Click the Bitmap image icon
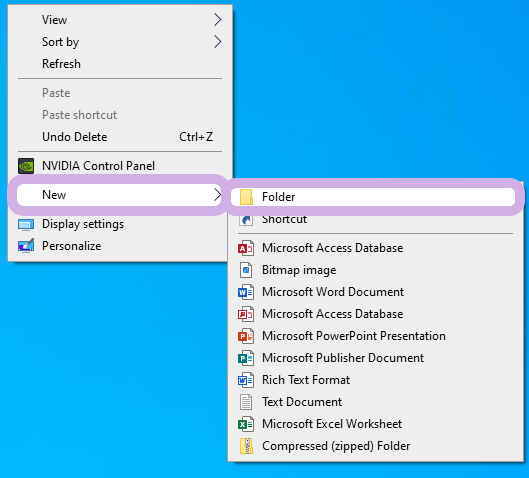This screenshot has width=529, height=478. [246, 270]
